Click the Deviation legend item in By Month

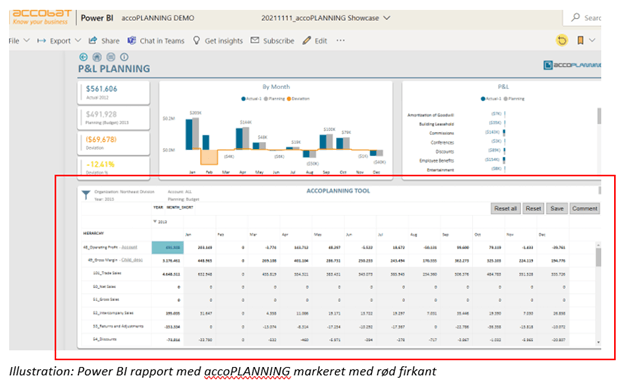coord(298,99)
